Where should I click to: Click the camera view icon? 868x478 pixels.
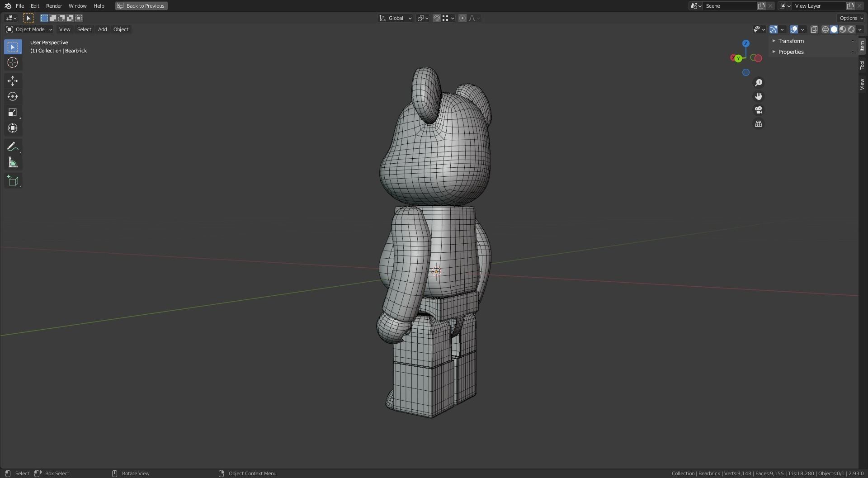tap(759, 110)
